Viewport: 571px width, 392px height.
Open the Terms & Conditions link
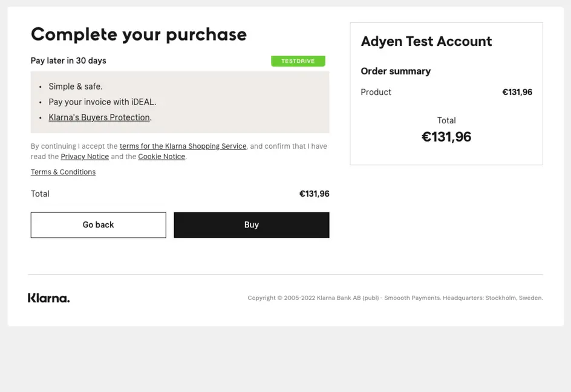(63, 172)
